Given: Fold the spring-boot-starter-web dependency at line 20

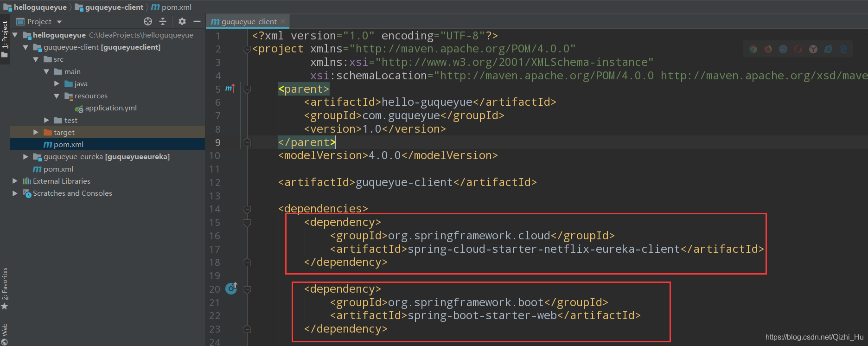Looking at the screenshot, I should tap(247, 289).
